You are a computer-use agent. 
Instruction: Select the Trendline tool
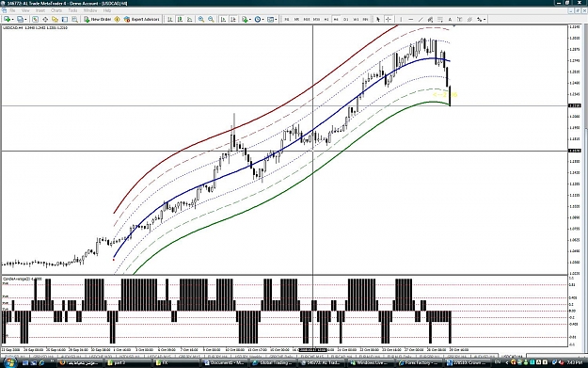421,19
